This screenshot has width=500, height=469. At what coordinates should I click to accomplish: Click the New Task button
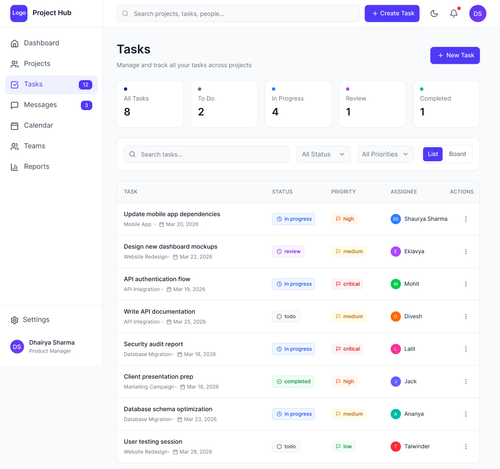tap(455, 55)
